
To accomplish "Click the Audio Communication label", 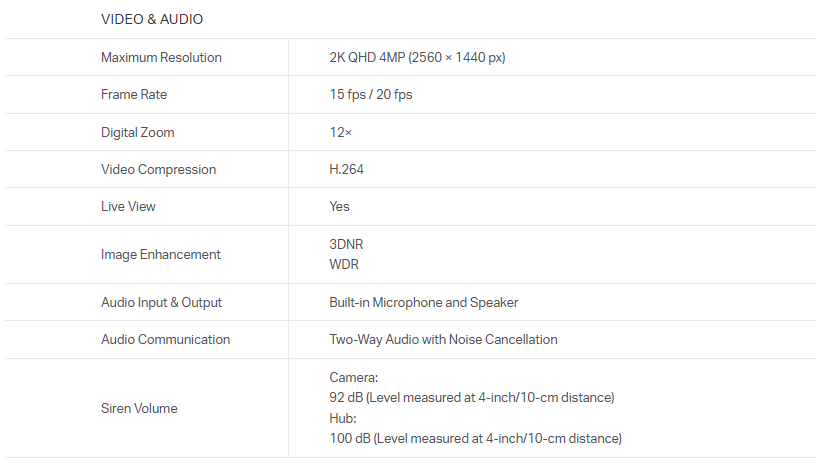I will coord(165,339).
